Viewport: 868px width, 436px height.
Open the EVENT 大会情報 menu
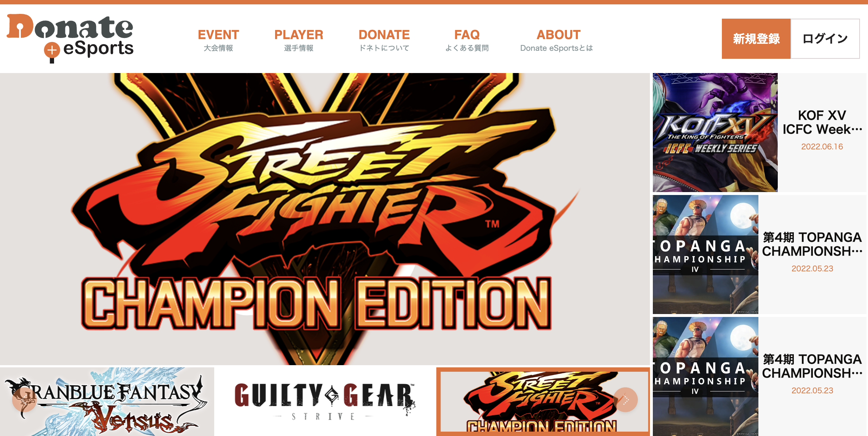(218, 40)
